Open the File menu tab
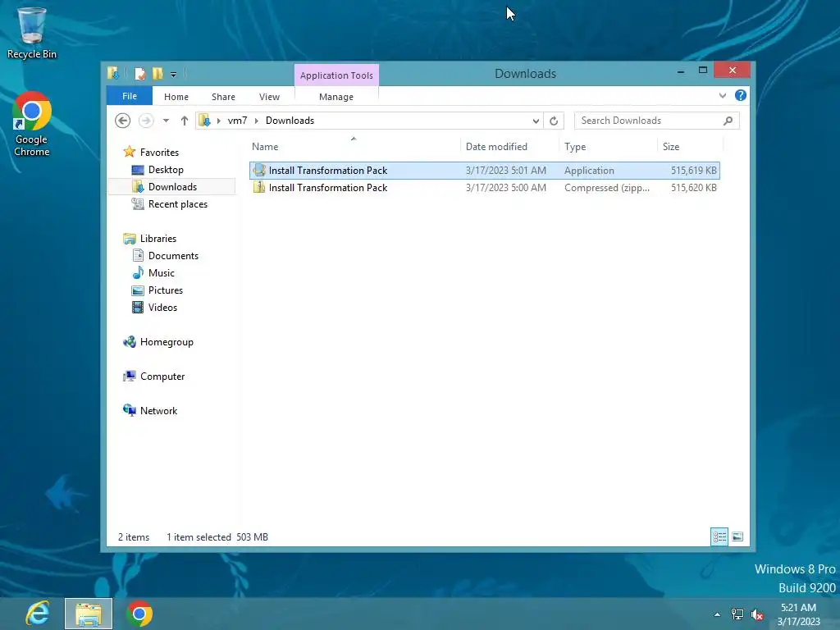Viewport: 840px width, 630px height. tap(130, 97)
